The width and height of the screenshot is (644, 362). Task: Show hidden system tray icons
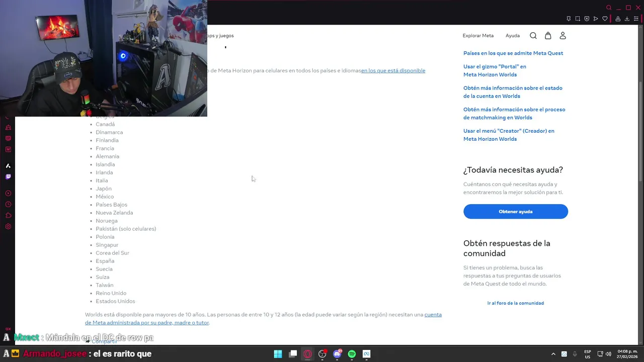[x=553, y=354]
